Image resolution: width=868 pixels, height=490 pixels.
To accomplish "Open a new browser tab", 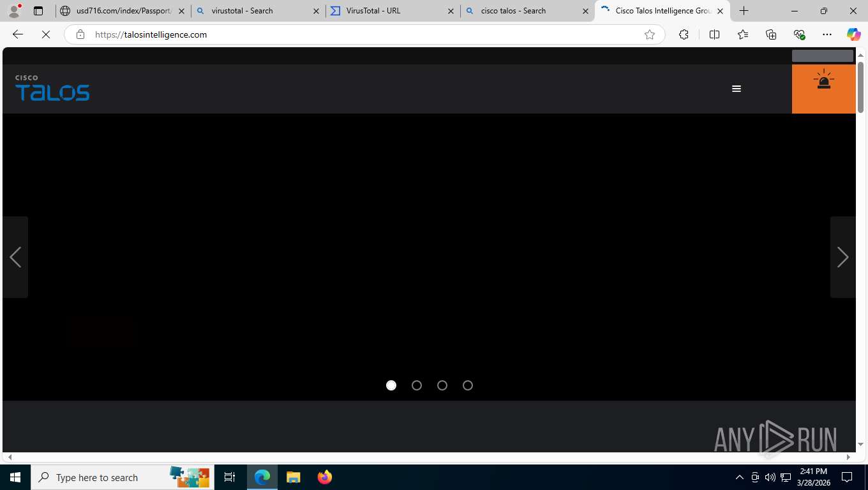I will pos(744,11).
